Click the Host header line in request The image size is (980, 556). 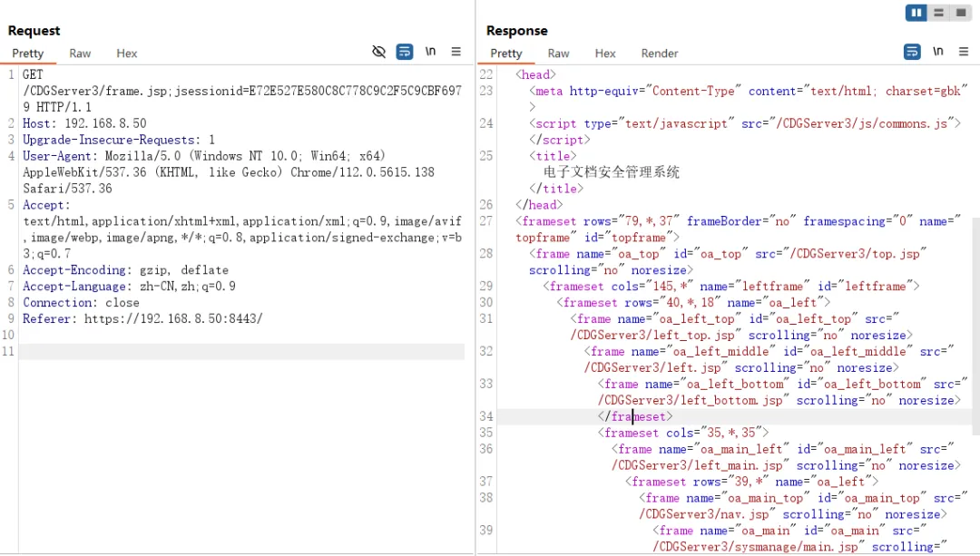[84, 123]
